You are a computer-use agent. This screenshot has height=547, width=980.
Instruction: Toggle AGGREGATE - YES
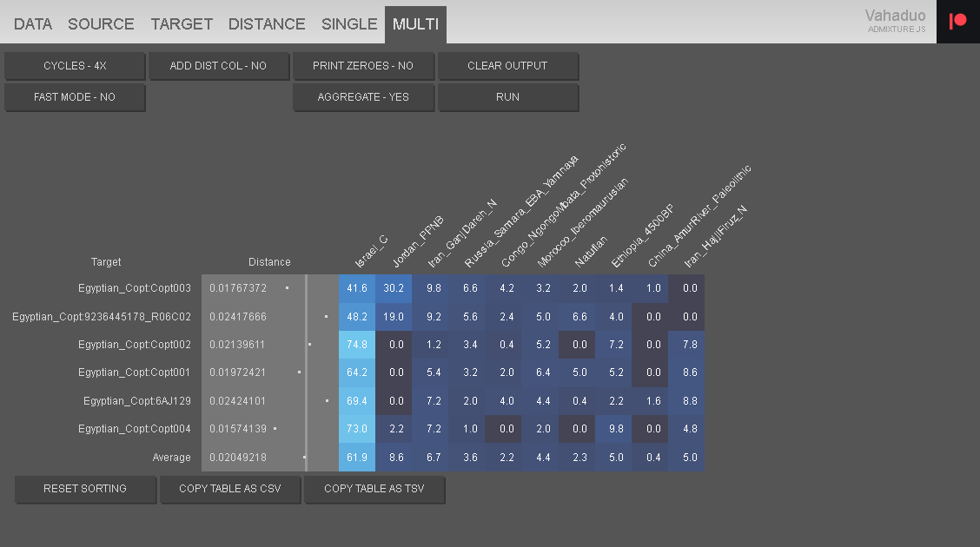coord(363,96)
